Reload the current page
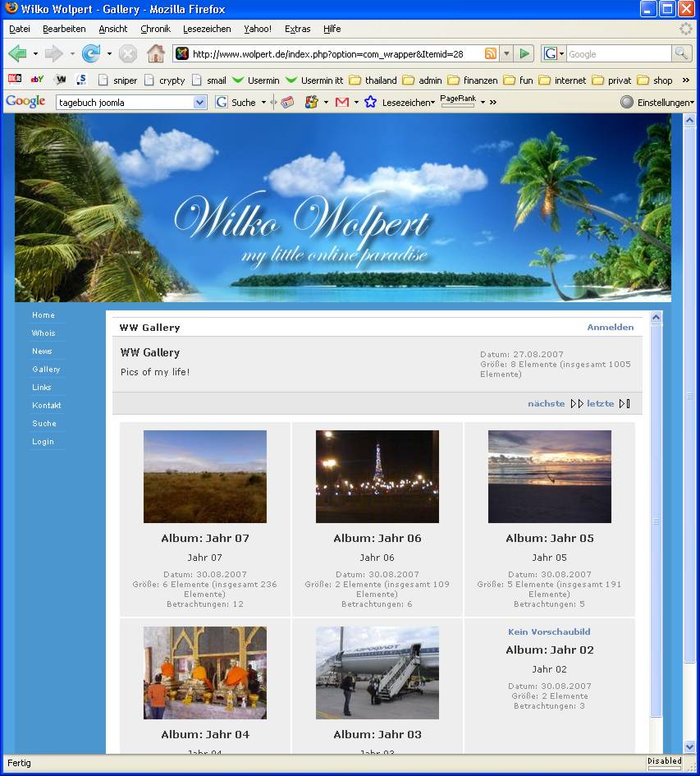 pos(91,53)
